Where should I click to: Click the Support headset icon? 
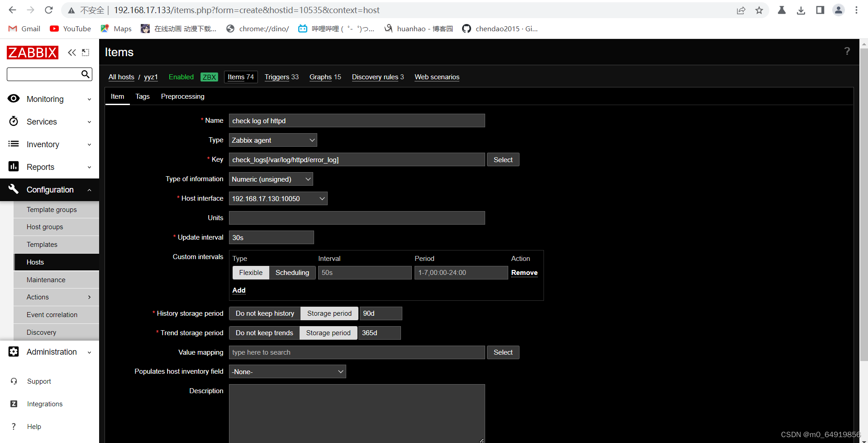click(14, 381)
